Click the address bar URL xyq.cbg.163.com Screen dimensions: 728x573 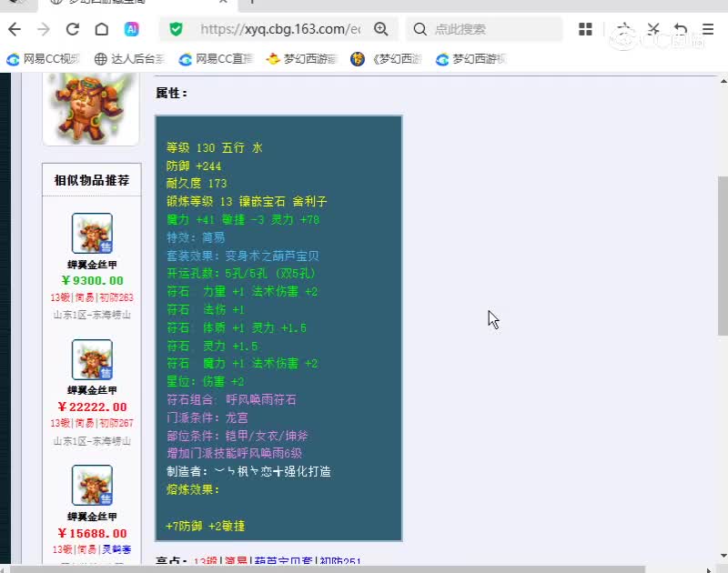[x=280, y=29]
